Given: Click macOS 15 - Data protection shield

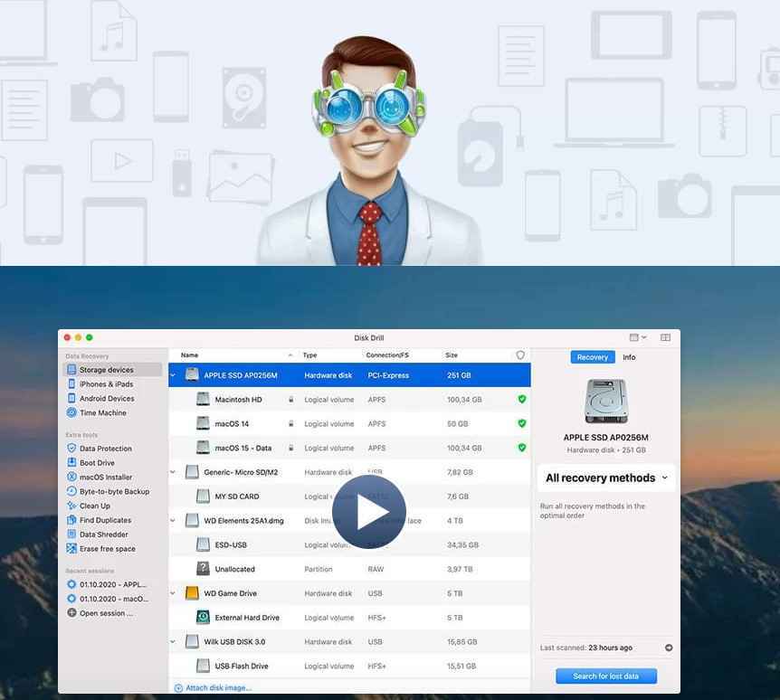Looking at the screenshot, I should (522, 448).
